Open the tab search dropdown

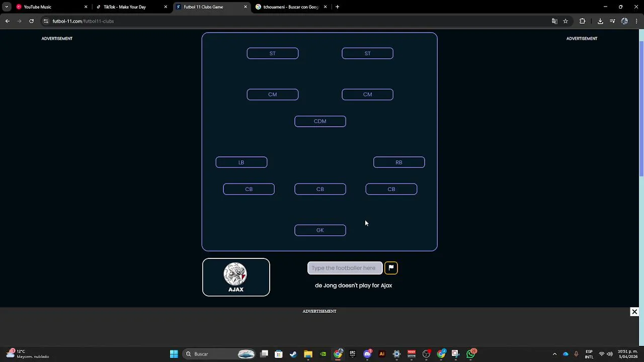7,7
